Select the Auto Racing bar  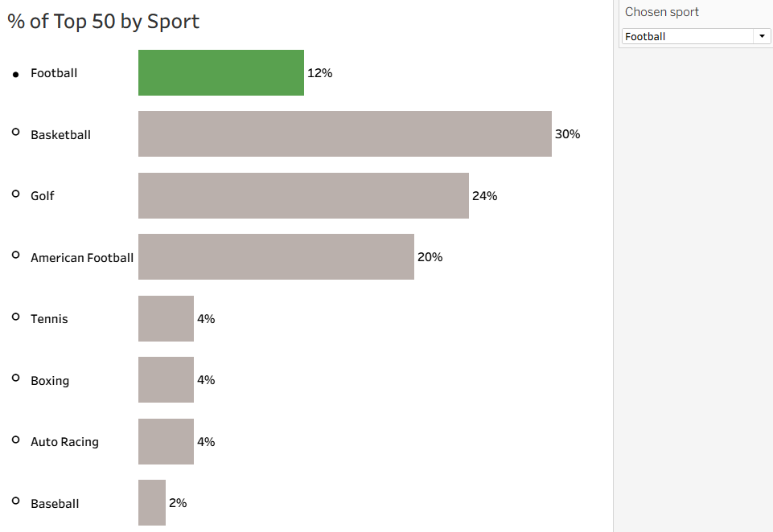(x=166, y=442)
